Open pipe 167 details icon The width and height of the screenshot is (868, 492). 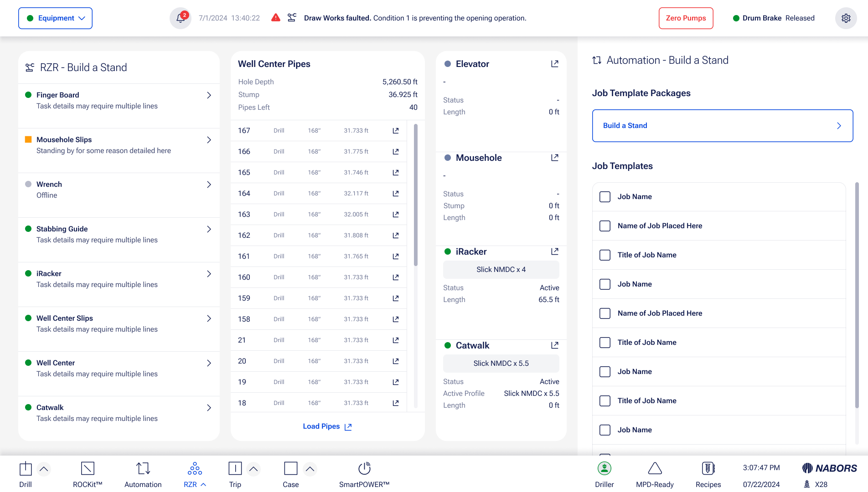click(396, 131)
